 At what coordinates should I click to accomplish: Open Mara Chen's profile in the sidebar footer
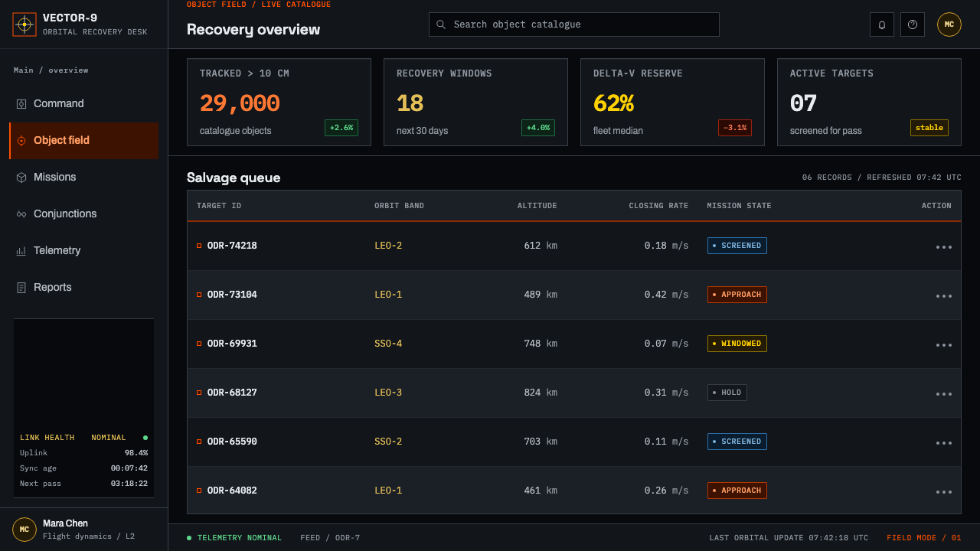pos(84,530)
